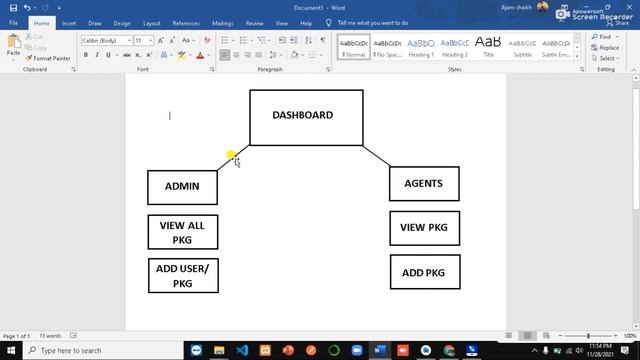Open the notification center icon
The height and width of the screenshot is (360, 640).
[x=624, y=350]
